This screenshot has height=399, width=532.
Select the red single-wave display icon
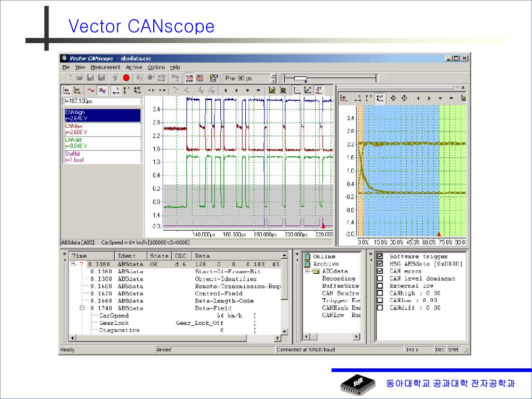[x=90, y=90]
